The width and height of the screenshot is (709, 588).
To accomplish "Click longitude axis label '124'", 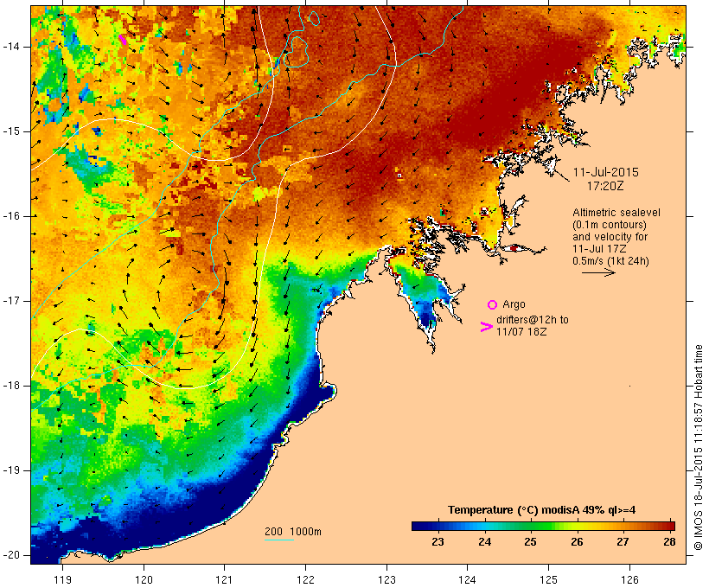I will [x=467, y=579].
